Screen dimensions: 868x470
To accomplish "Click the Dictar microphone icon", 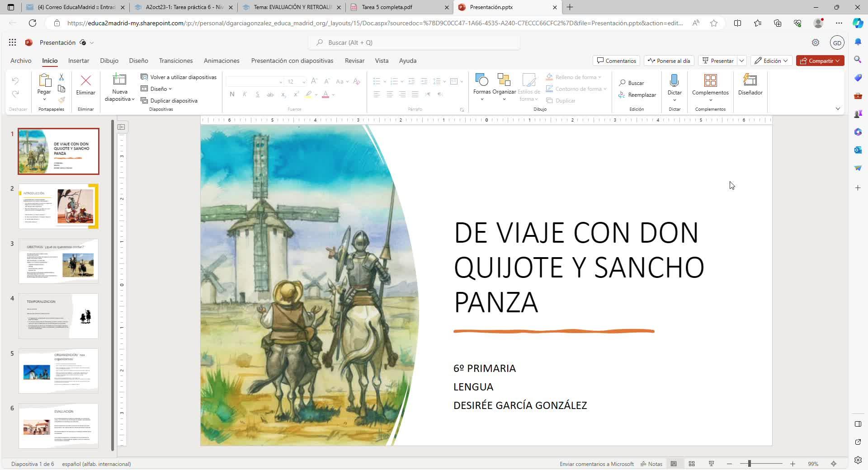I will tap(674, 81).
